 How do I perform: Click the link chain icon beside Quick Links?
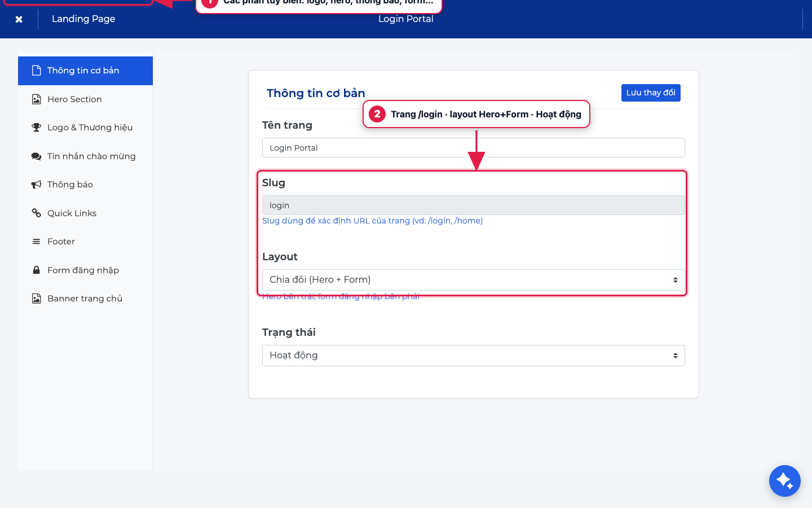point(37,213)
